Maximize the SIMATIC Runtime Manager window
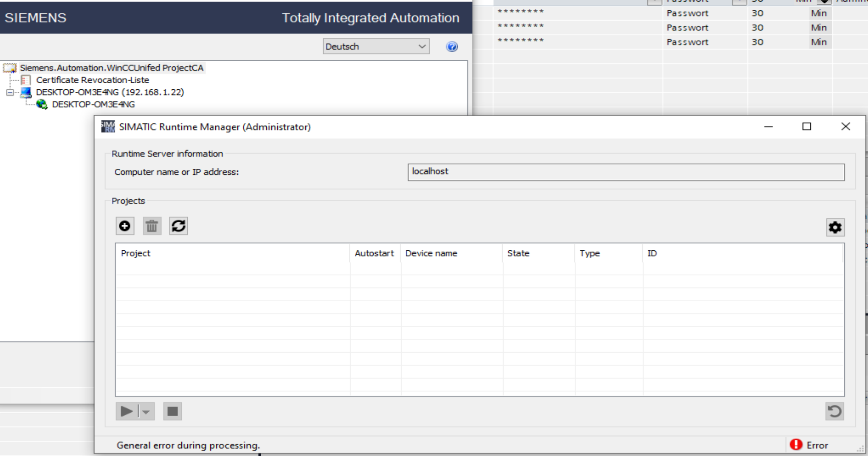 [x=806, y=127]
